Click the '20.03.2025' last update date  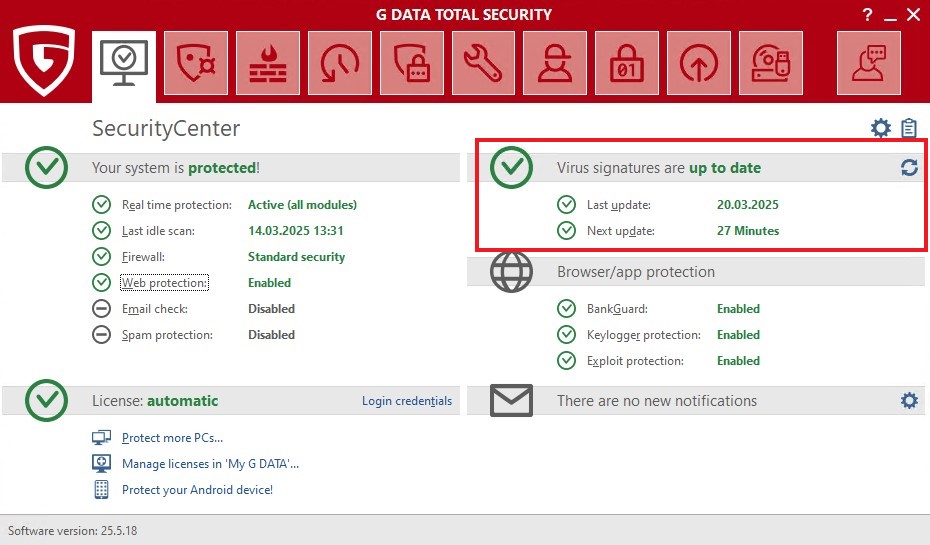[747, 205]
